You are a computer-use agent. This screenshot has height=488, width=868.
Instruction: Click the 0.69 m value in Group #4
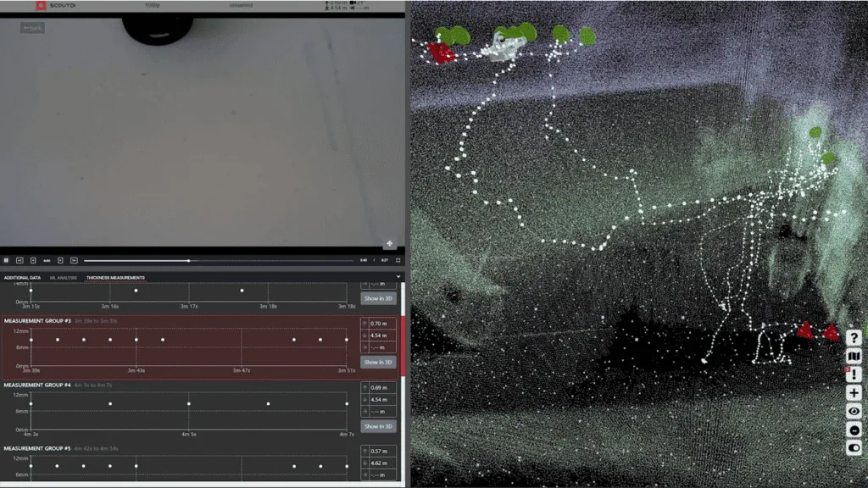coord(379,388)
